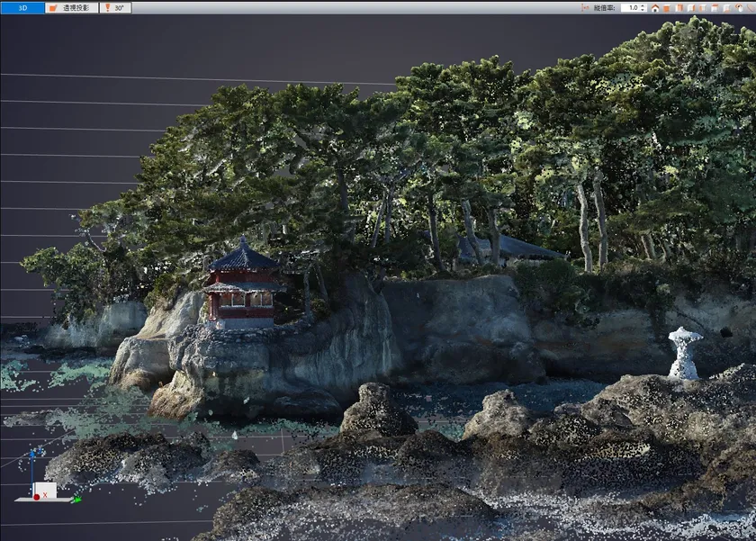The height and width of the screenshot is (541, 756).
Task: Switch to the 3D view tab
Action: [22, 7]
